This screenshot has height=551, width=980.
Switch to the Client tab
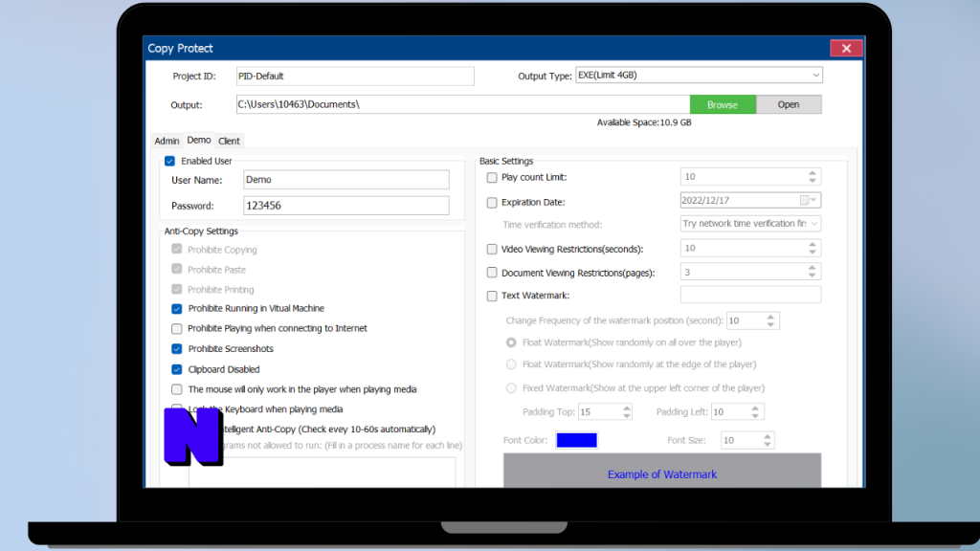coord(229,141)
